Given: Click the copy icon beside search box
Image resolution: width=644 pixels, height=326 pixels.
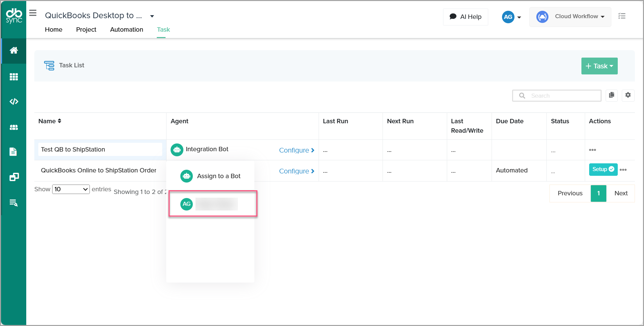Looking at the screenshot, I should tap(611, 95).
